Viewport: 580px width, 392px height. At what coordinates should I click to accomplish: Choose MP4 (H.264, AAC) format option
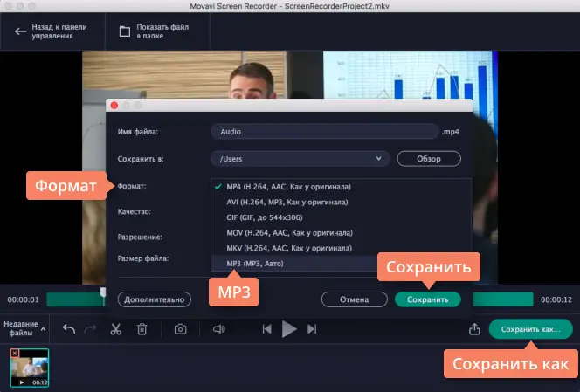pos(341,187)
